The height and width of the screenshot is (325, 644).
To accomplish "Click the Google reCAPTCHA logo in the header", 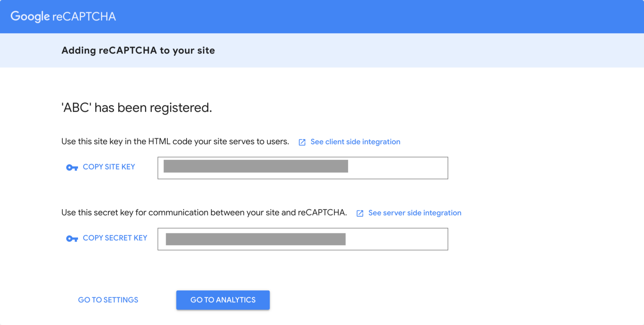I will [x=63, y=16].
